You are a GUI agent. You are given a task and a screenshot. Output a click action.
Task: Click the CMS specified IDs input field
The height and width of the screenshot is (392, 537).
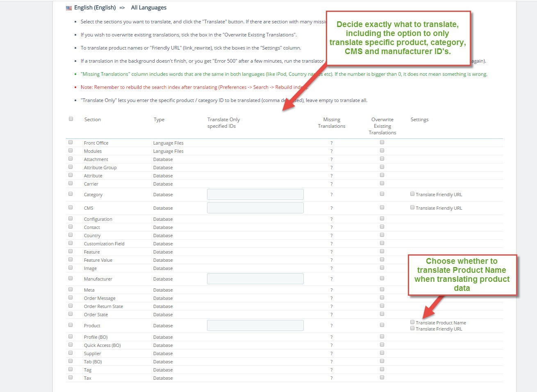coord(255,208)
